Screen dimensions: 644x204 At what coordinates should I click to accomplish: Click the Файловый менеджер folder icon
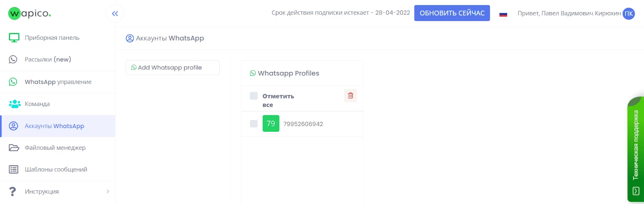point(14,148)
